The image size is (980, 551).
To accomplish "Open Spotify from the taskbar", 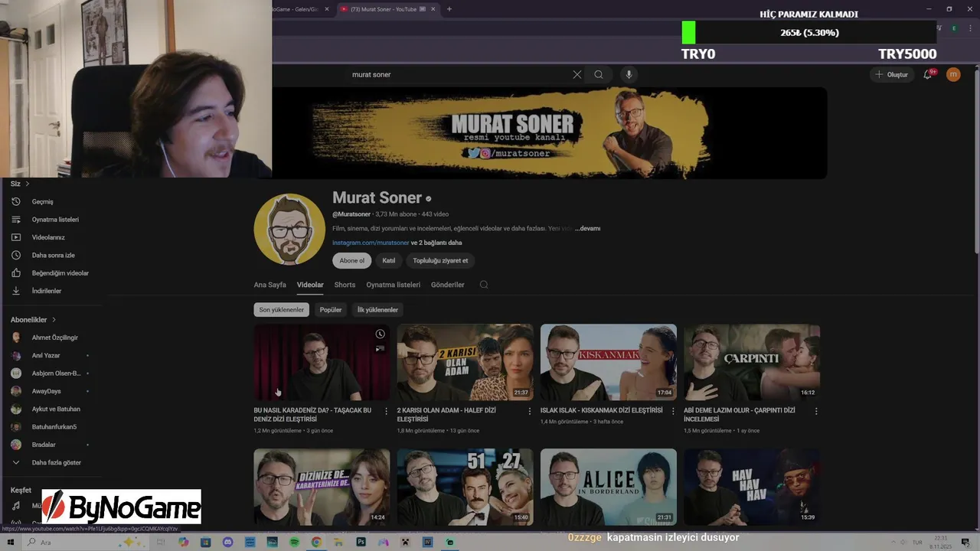I will 294,542.
